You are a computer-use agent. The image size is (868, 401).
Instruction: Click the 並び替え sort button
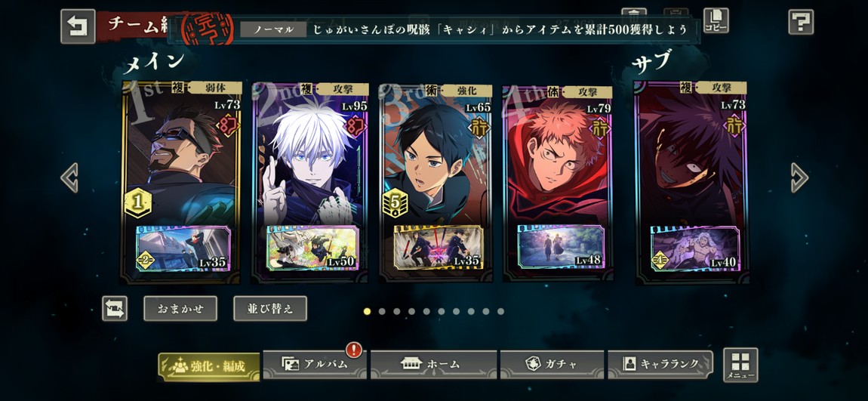click(x=270, y=309)
